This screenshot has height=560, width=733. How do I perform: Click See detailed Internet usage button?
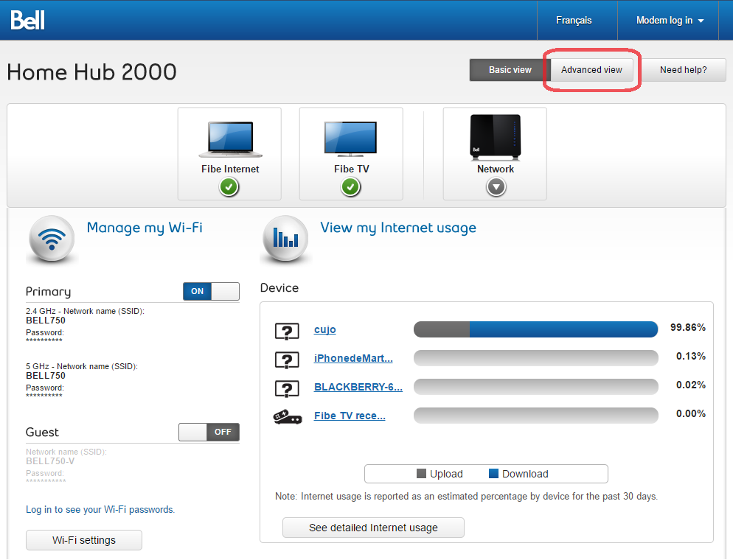coord(374,528)
